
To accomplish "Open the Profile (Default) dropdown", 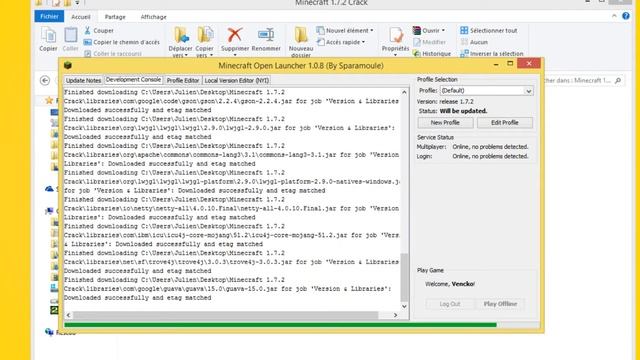I will point(486,91).
